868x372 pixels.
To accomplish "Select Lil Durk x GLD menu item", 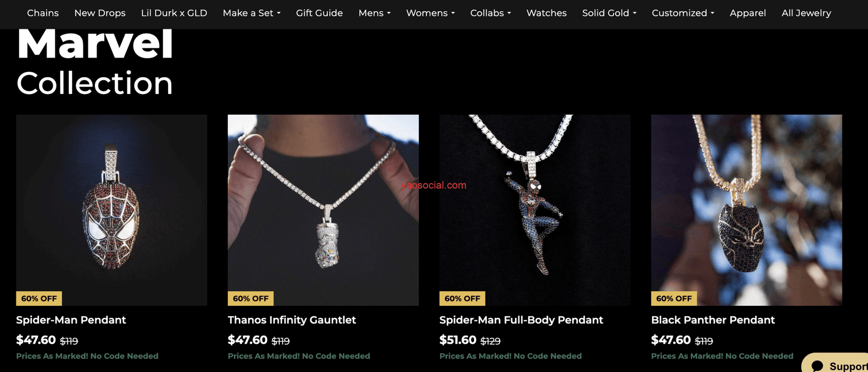I will (174, 13).
